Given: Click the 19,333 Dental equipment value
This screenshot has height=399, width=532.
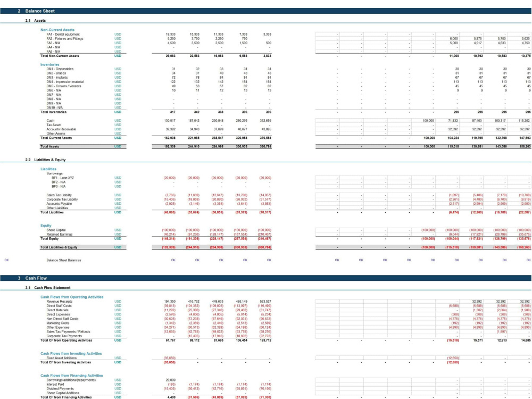Looking at the screenshot, I should (x=171, y=34).
